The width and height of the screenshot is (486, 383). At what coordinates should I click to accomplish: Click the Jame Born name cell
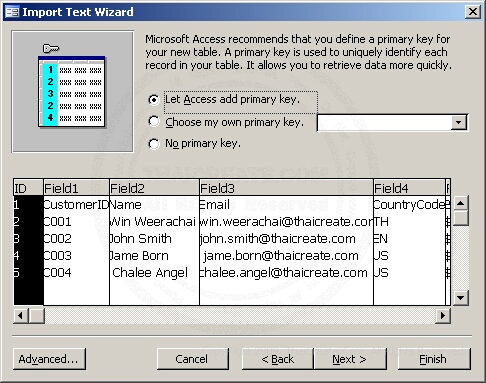tap(154, 256)
